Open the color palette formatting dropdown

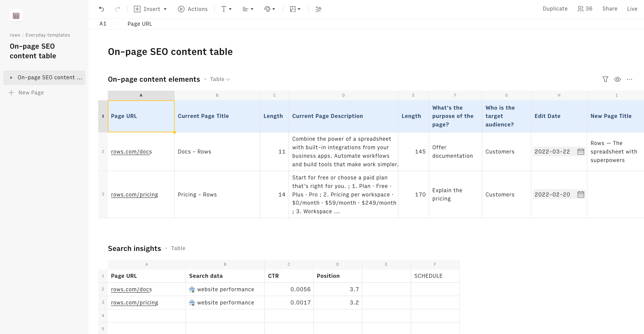pyautogui.click(x=269, y=9)
